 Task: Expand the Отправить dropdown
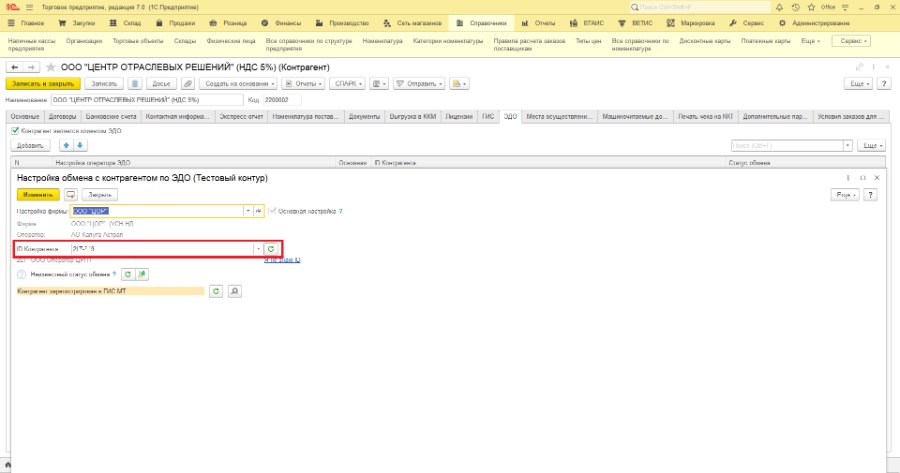click(419, 84)
